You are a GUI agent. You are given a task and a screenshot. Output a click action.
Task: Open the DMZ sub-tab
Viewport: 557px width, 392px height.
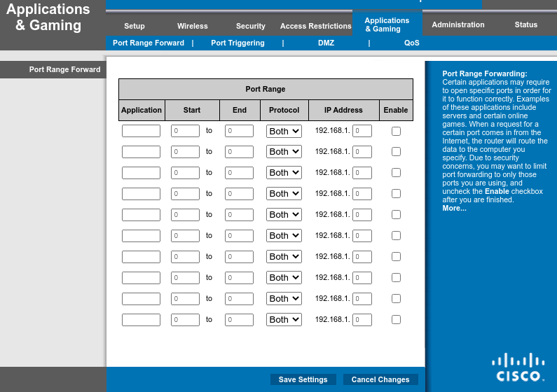pyautogui.click(x=326, y=43)
